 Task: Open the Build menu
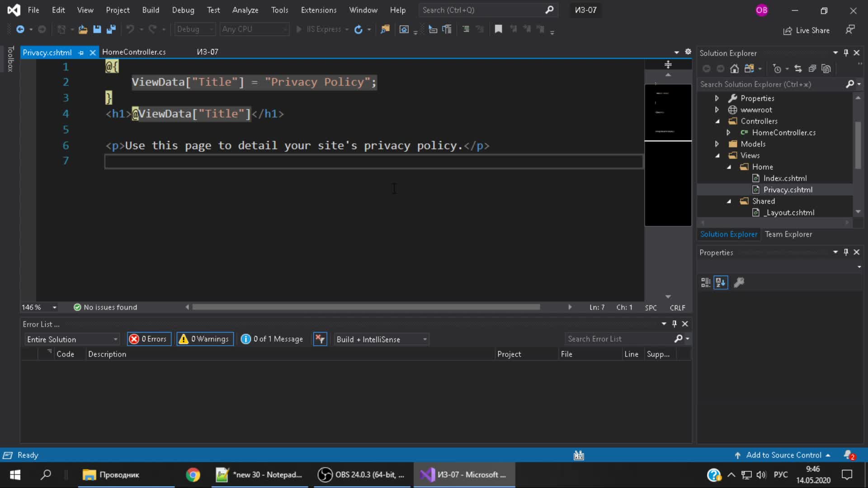[x=151, y=10]
